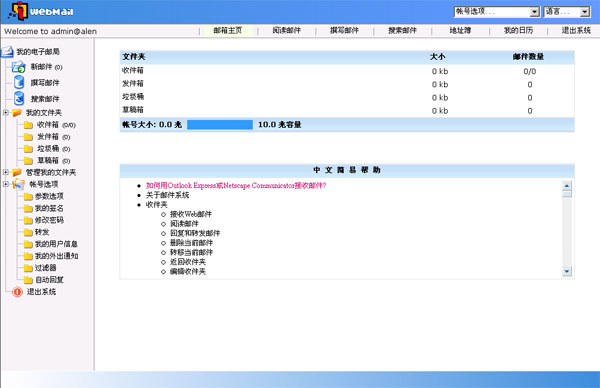
Task: Click the 我的电子邮局 mailbox icon
Action: tap(7, 51)
